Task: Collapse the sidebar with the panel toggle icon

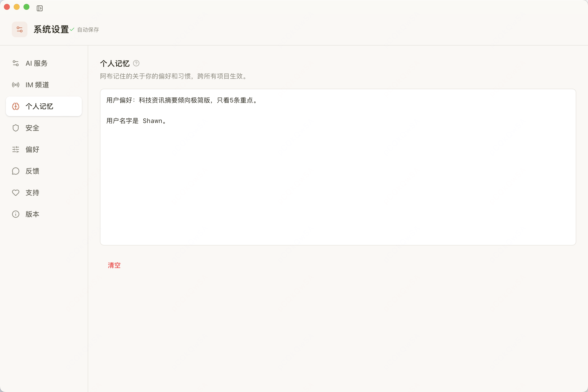Action: pyautogui.click(x=40, y=8)
